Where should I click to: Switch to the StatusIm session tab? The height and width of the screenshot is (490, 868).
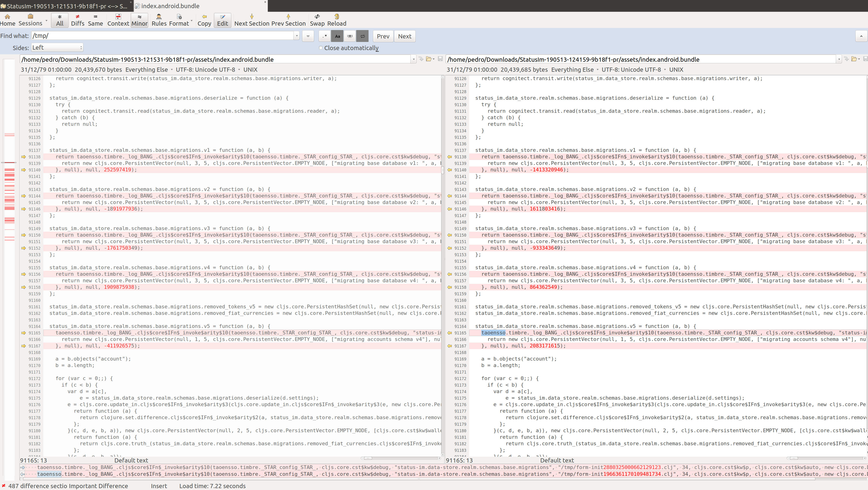pos(66,6)
